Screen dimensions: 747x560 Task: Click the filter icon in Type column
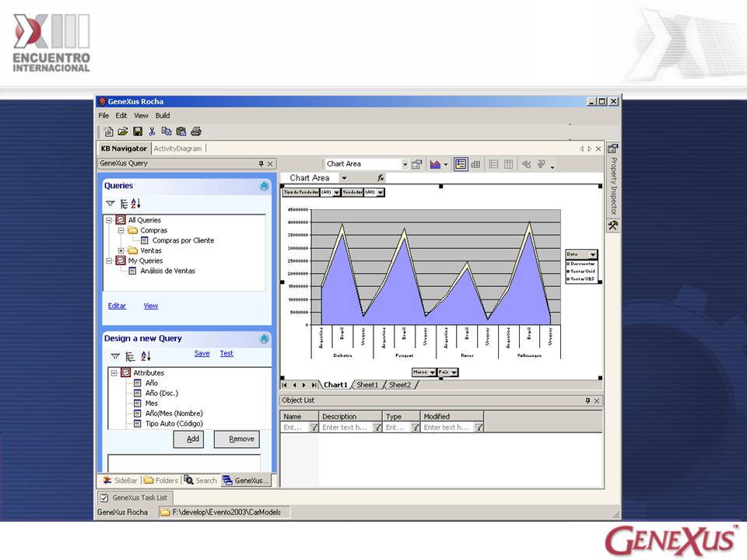pyautogui.click(x=415, y=428)
